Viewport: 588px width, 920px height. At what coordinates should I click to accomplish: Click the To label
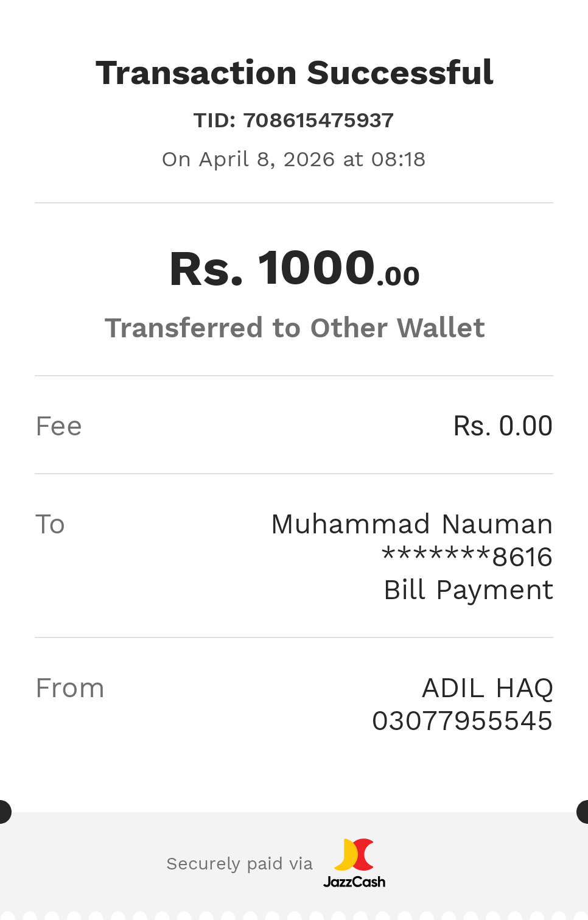tap(50, 524)
